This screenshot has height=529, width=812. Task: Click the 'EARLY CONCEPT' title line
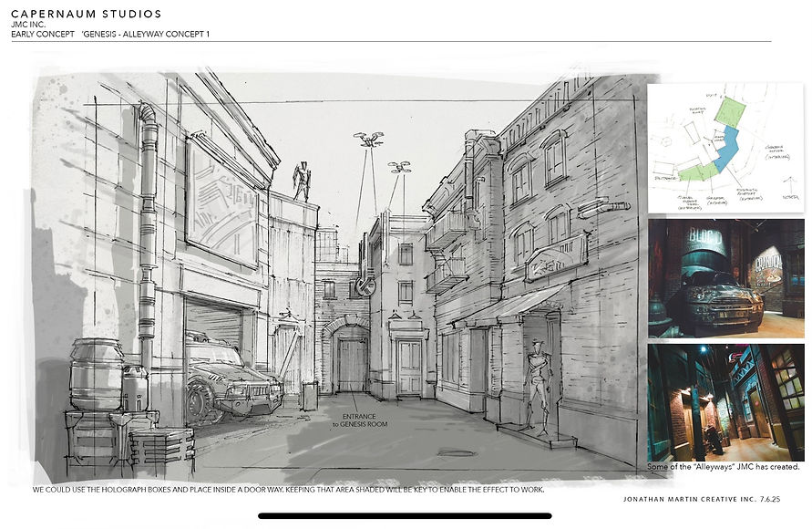pyautogui.click(x=110, y=34)
